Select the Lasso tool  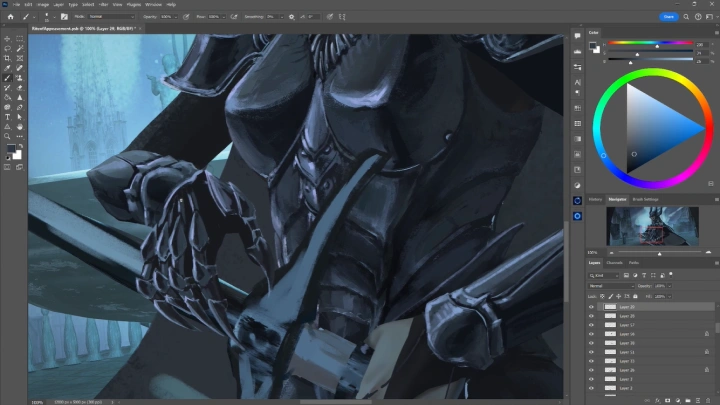[7, 49]
